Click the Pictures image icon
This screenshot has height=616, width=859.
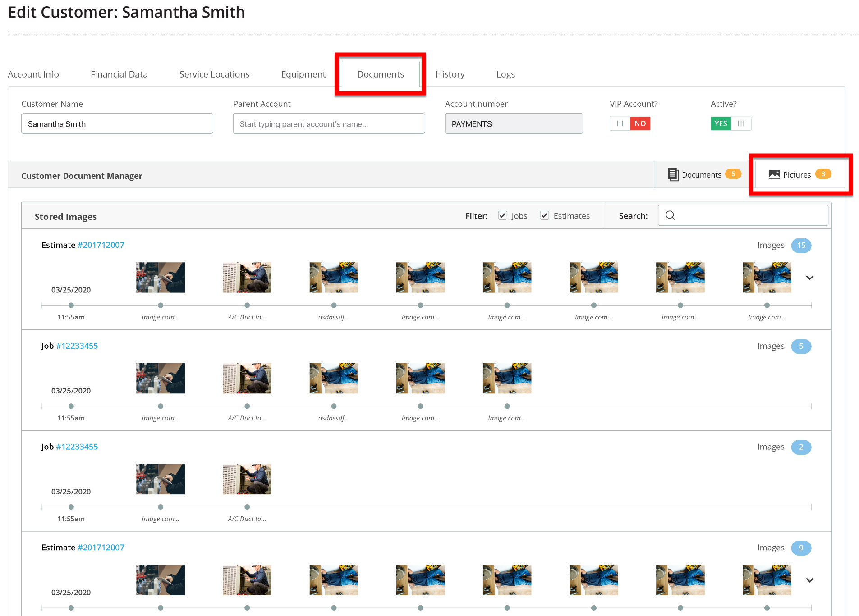pyautogui.click(x=774, y=174)
